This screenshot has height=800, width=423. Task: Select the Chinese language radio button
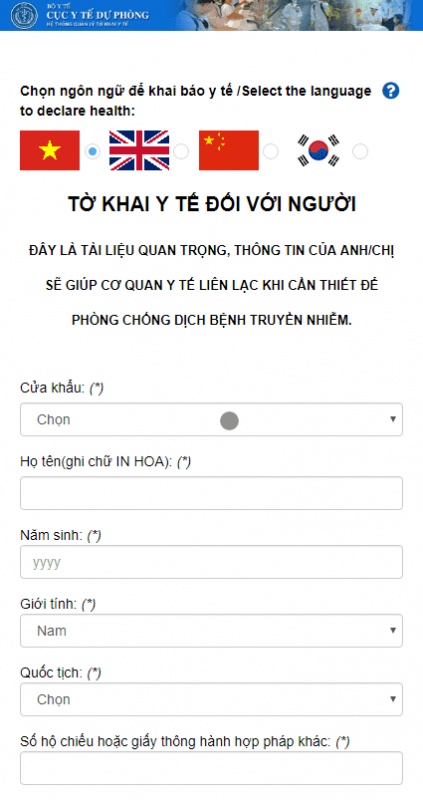pyautogui.click(x=270, y=152)
